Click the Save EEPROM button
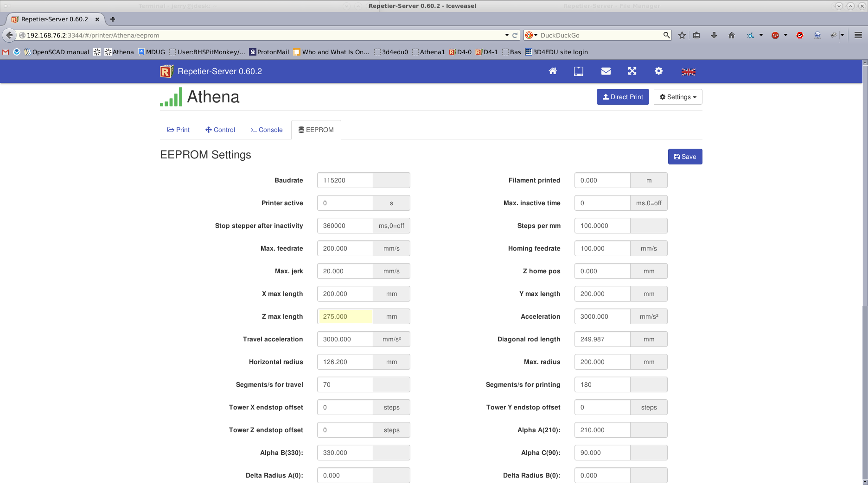 point(685,157)
